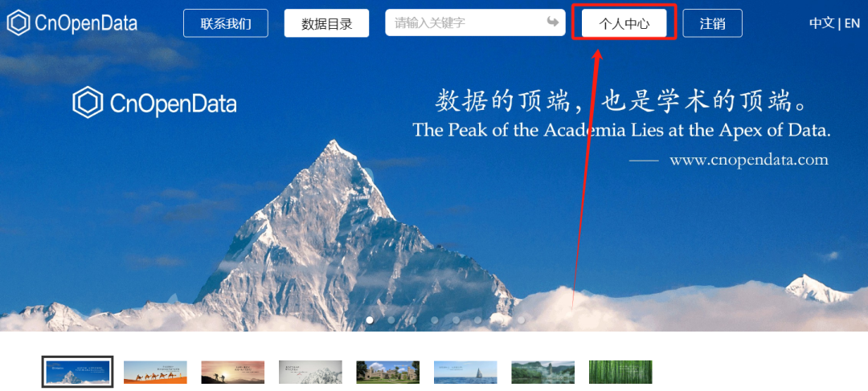This screenshot has width=868, height=391.
Task: Select the snowy ink mountain thumbnail
Action: 310,373
